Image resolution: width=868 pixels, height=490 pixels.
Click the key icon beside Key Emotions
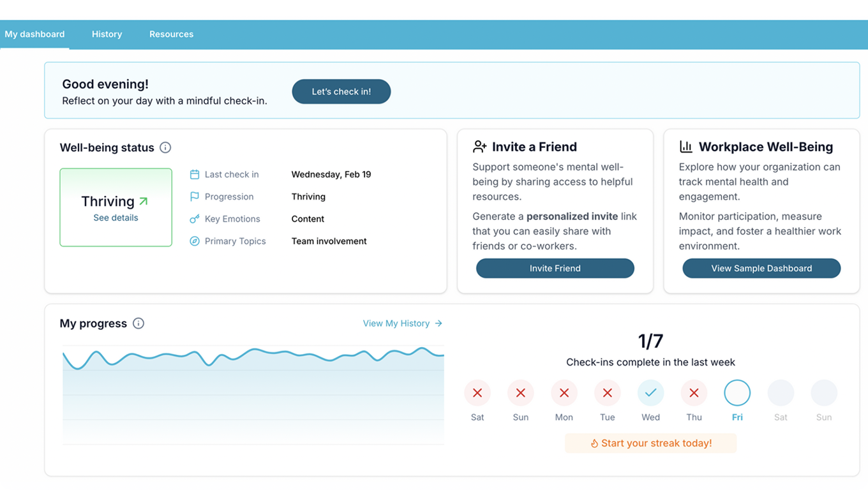[x=195, y=219]
